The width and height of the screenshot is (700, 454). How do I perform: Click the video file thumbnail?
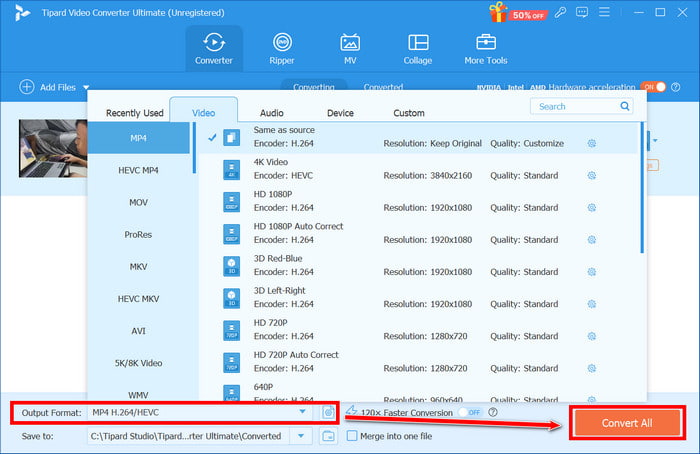coord(53,148)
